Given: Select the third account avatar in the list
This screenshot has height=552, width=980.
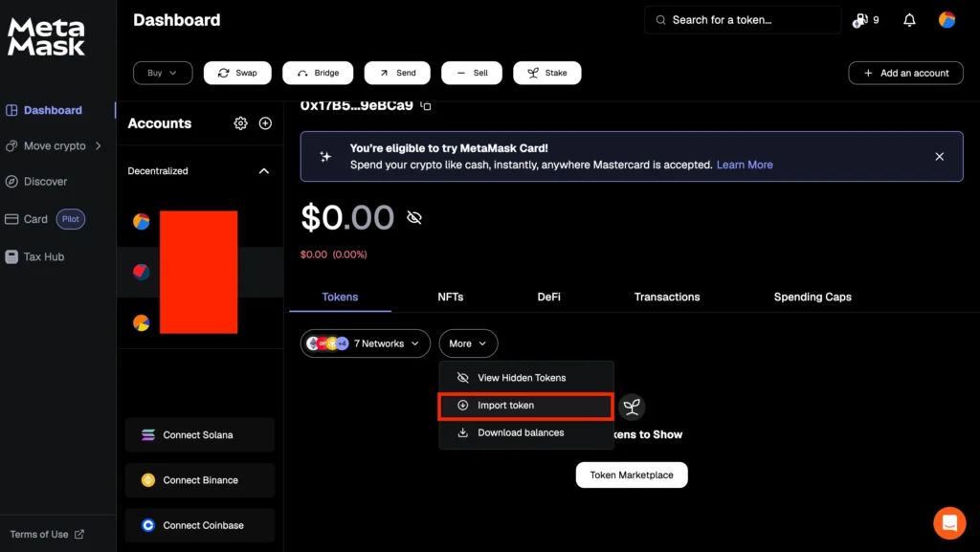Looking at the screenshot, I should point(142,322).
